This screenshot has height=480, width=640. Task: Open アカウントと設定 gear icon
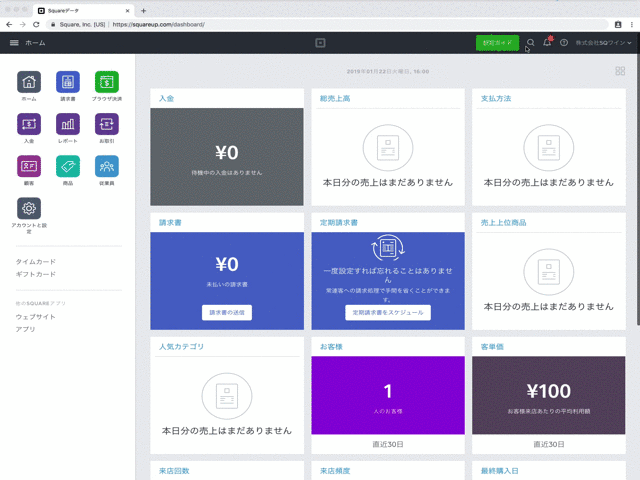pyautogui.click(x=29, y=209)
